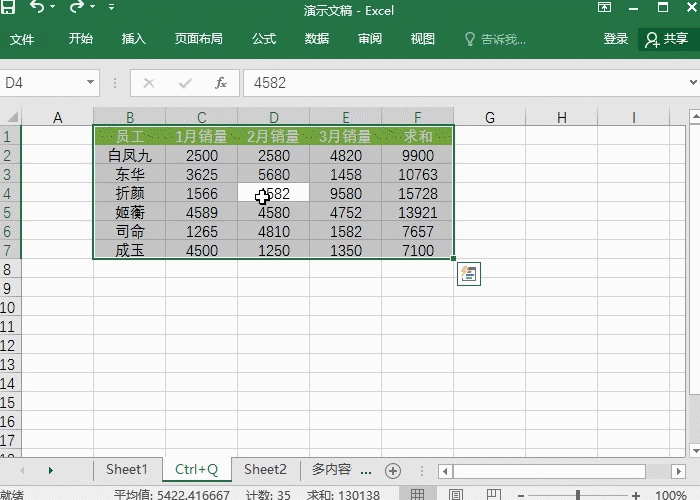Open the Redo history dropdown arrow
This screenshot has height=500, width=700.
click(92, 7)
